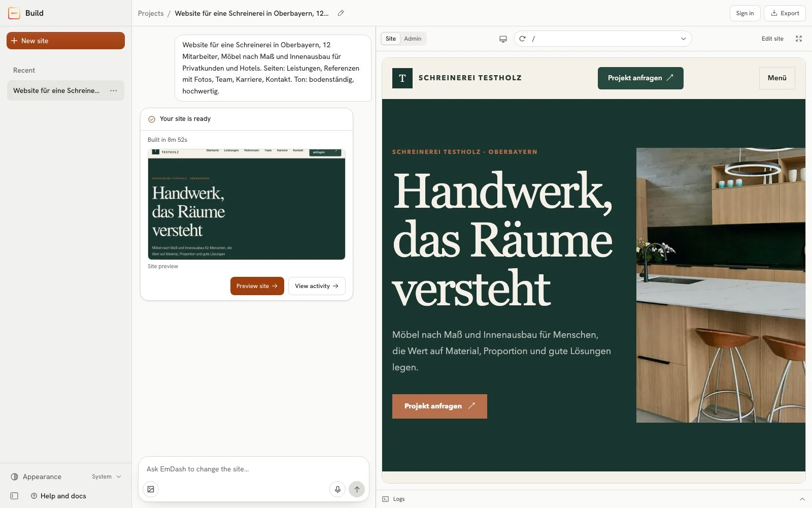
Task: Click the Preview site button
Action: pyautogui.click(x=257, y=286)
